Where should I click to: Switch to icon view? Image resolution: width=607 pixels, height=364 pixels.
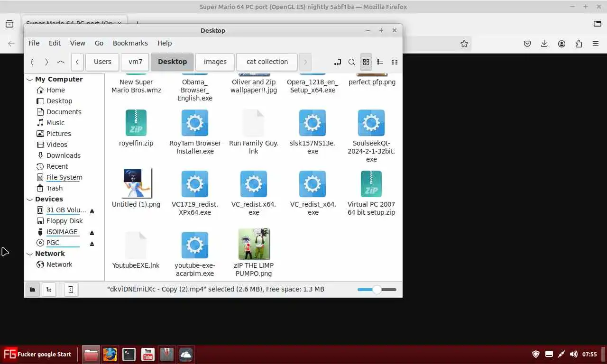(x=366, y=62)
